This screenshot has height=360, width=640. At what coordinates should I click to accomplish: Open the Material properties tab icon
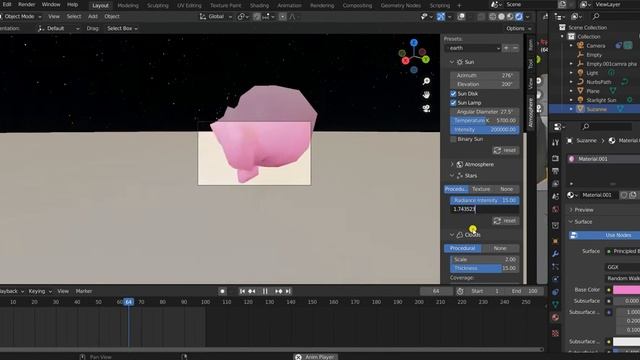click(555, 317)
